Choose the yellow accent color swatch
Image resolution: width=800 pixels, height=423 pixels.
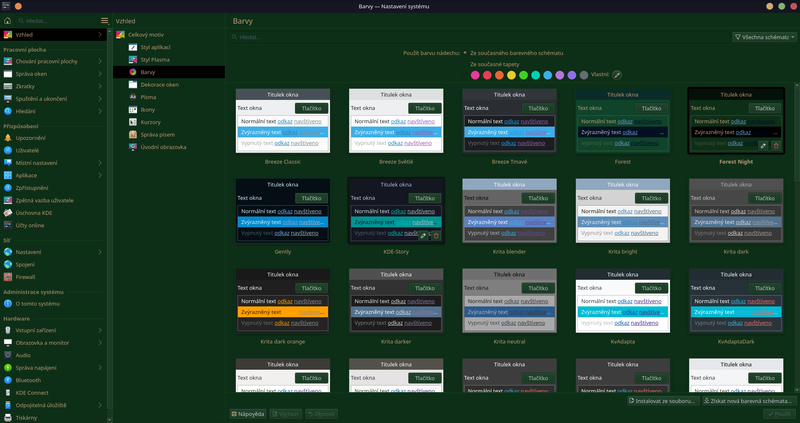[x=511, y=74]
